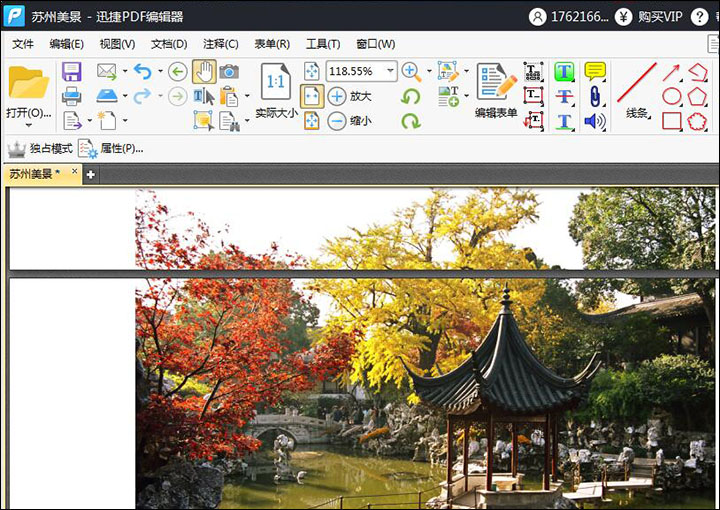Click the next view circled right arrow

(178, 96)
